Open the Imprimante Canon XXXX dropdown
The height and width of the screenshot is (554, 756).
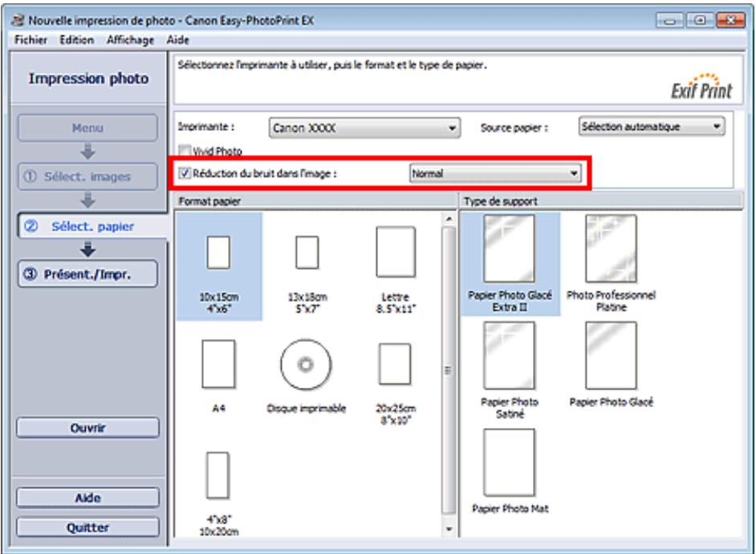[364, 128]
